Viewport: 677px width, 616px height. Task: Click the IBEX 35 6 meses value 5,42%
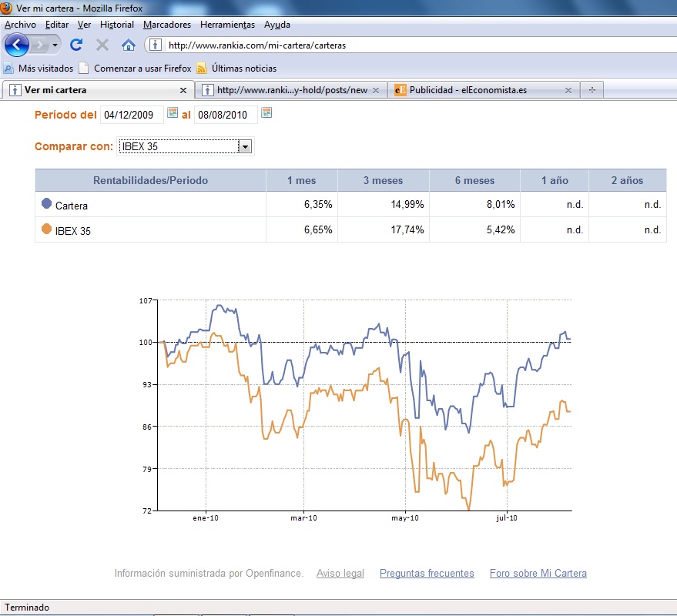[x=501, y=229]
